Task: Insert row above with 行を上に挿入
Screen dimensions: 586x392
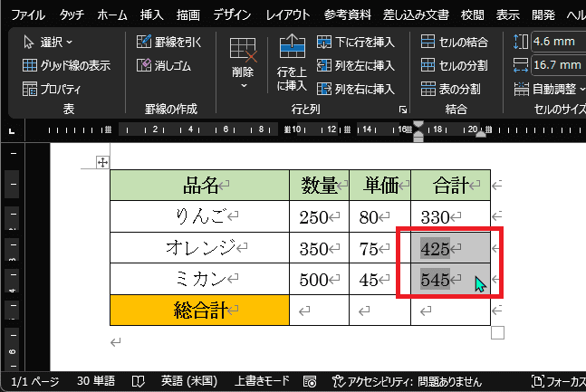Action: click(x=292, y=63)
